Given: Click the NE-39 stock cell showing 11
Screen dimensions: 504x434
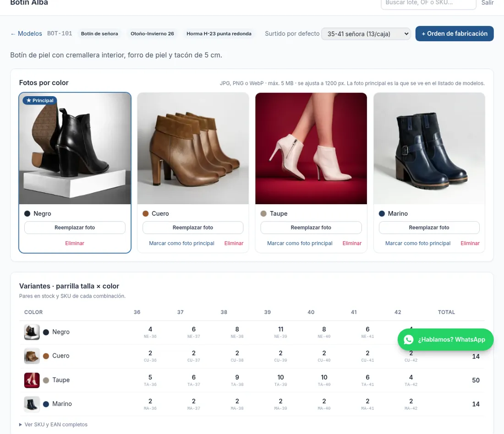Looking at the screenshot, I should (280, 332).
